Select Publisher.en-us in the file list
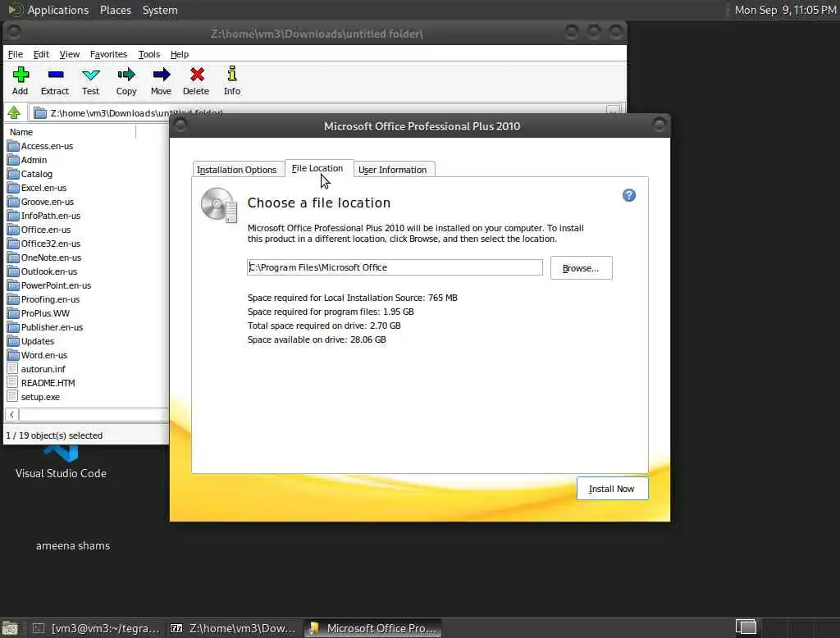Screen dimensions: 840x638 point(52,326)
